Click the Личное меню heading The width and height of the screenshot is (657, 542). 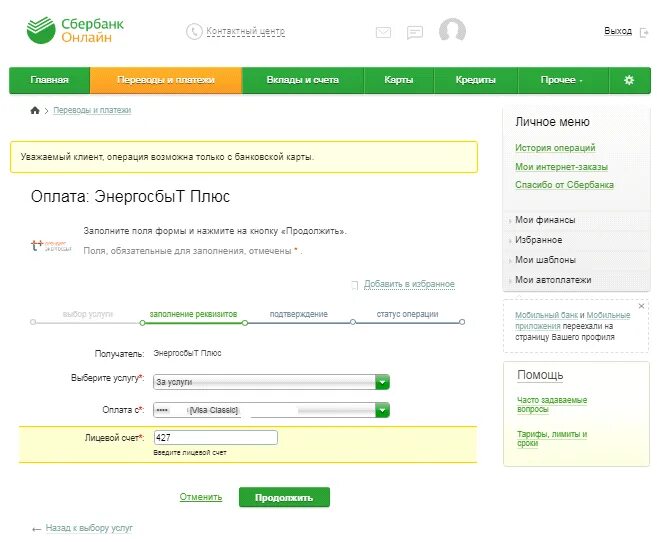tap(552, 122)
